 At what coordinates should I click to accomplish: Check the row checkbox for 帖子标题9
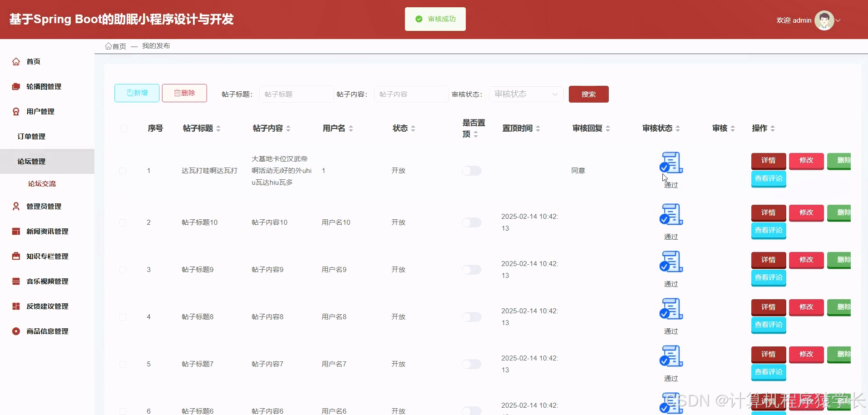point(123,269)
